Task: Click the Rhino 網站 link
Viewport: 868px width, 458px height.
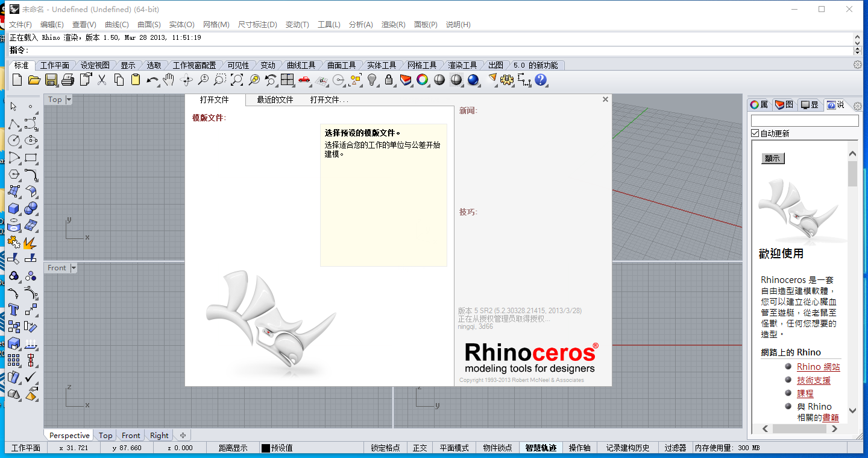Action: point(818,366)
